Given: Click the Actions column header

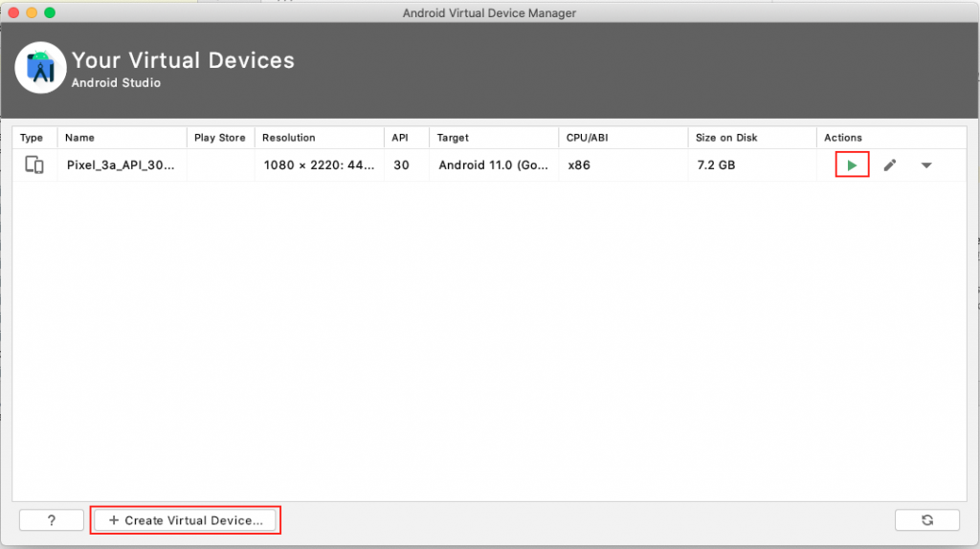Looking at the screenshot, I should tap(842, 138).
